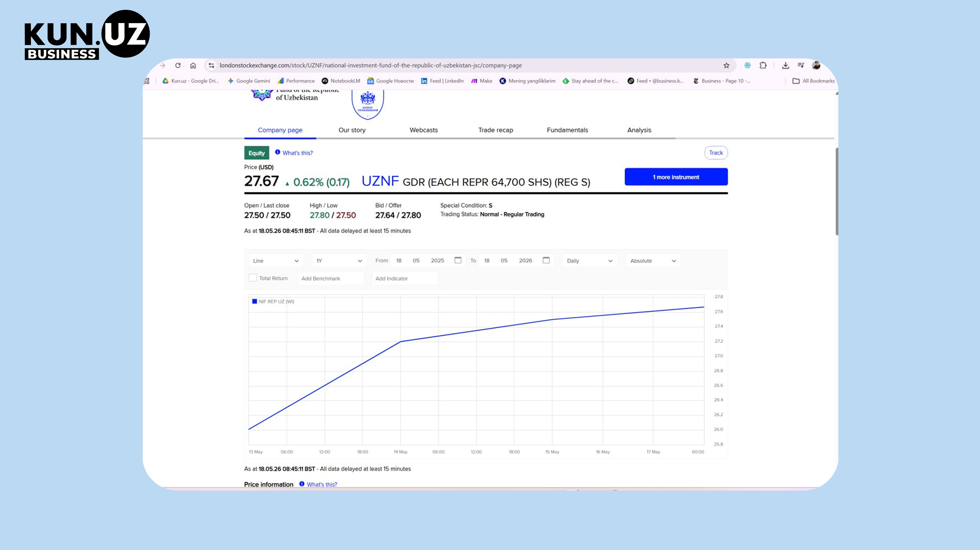The image size is (980, 550).
Task: Bookmark this page with the star icon
Action: tap(726, 65)
